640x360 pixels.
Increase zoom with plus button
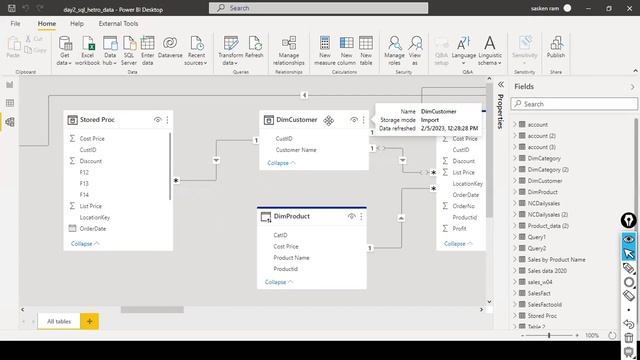(577, 336)
